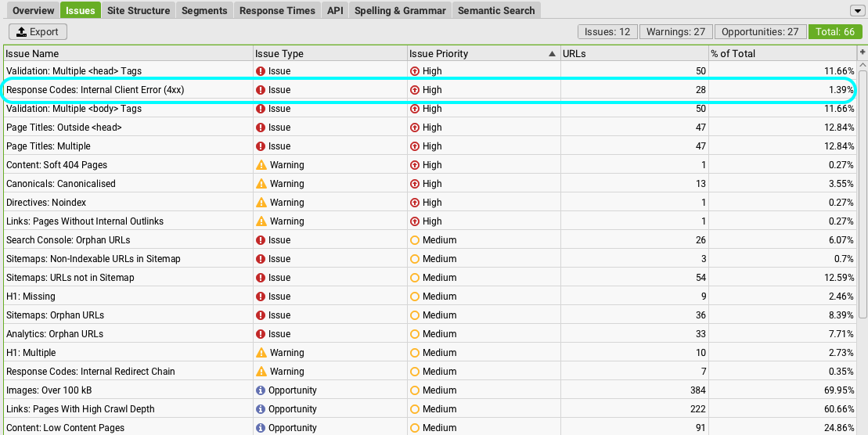Click warning triangle on Soft 404 Pages row

coord(261,165)
